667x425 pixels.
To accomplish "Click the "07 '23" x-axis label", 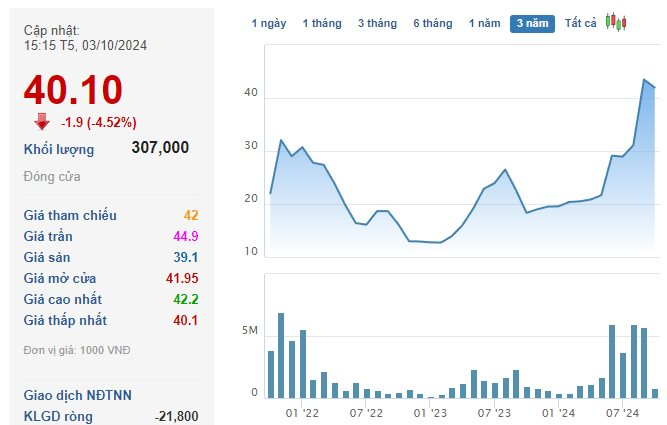I will tap(495, 411).
